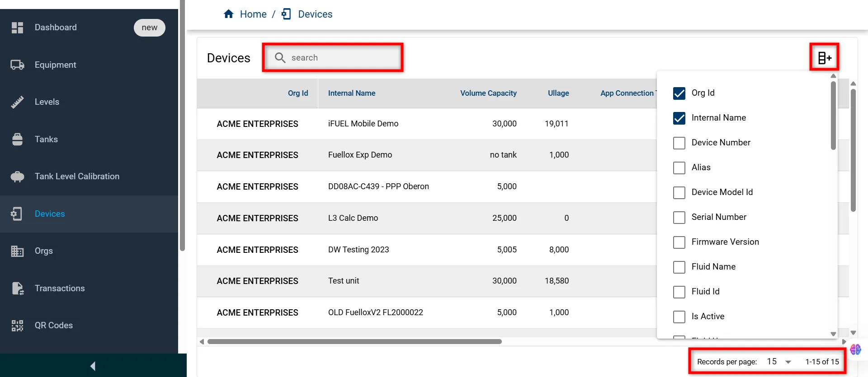Viewport: 868px width, 377px height.
Task: Click the table horizontal scrollbar thumb
Action: (354, 342)
